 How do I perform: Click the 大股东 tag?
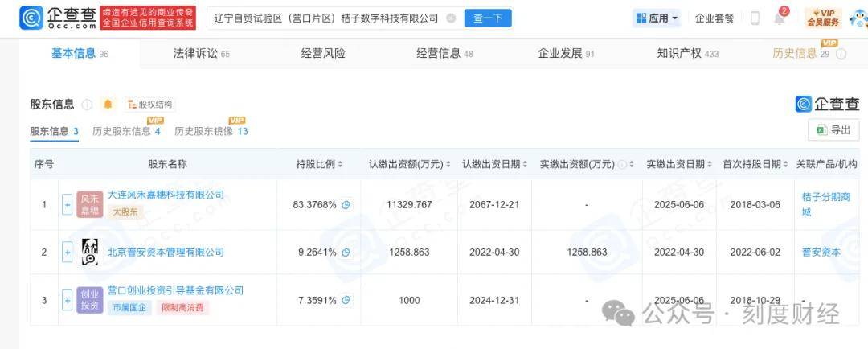click(125, 211)
